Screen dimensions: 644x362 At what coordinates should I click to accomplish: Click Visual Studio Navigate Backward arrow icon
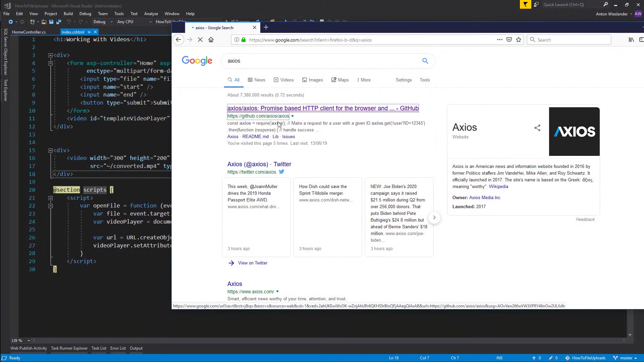click(x=11, y=22)
